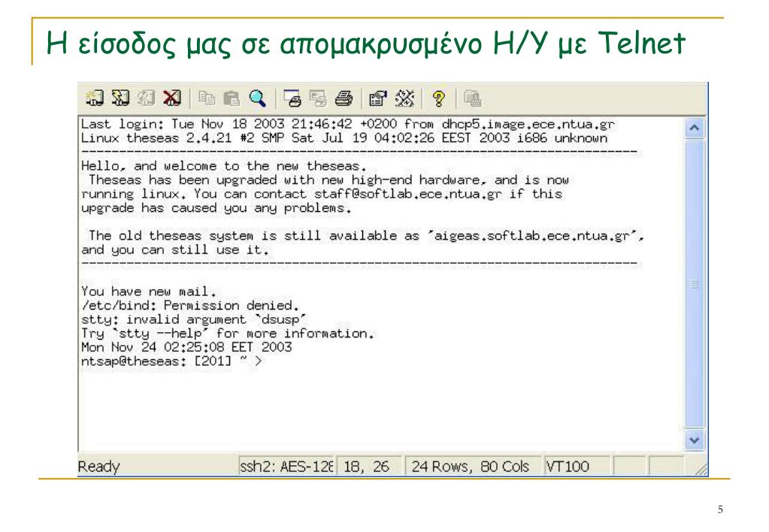Click the greyed-out Reconnect icon

pyautogui.click(x=146, y=98)
